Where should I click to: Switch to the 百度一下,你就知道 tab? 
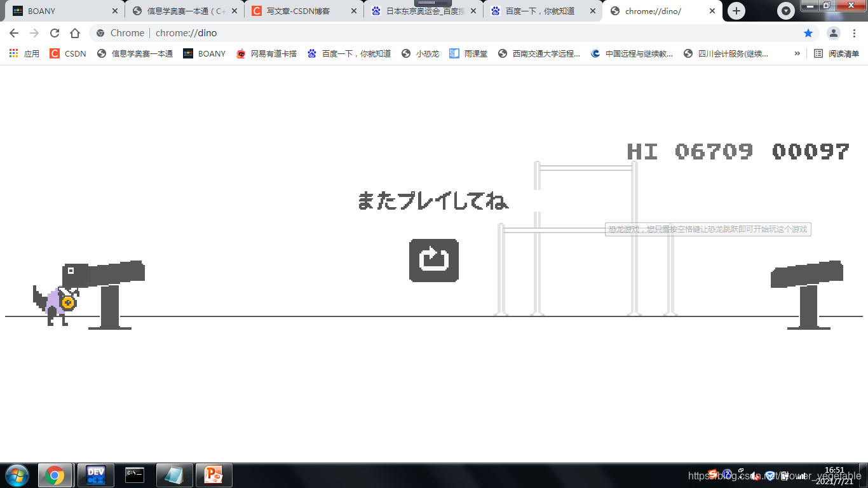(x=543, y=11)
